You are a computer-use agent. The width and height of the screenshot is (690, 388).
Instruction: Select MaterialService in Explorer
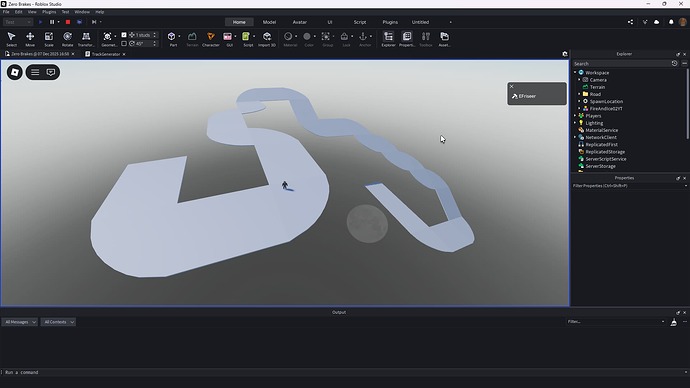601,130
